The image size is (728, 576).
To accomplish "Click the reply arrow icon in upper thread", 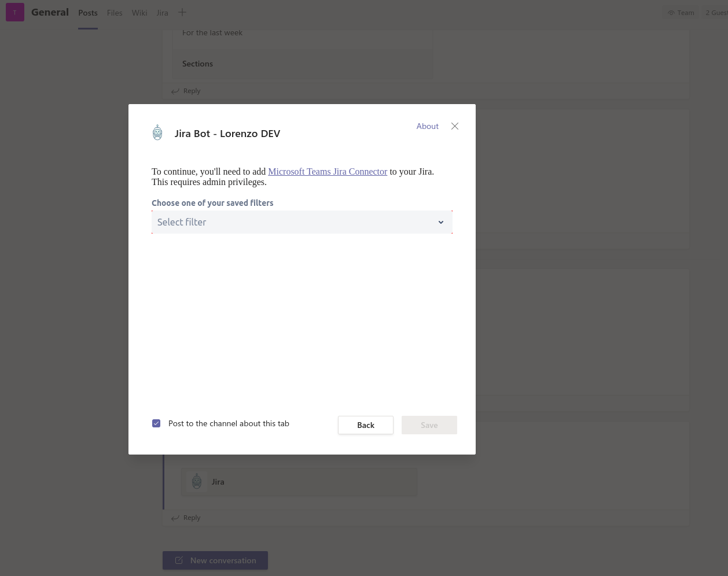I will 175,91.
